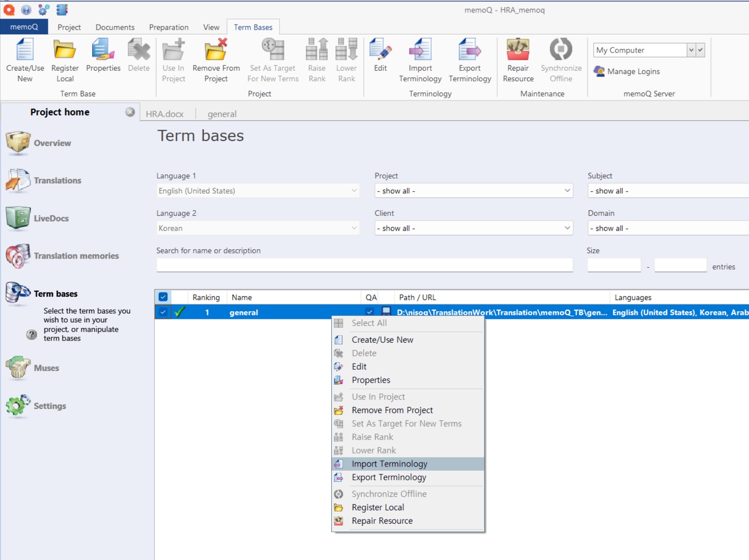Switch to HRA.docx document tab
Screen dimensions: 749x560
[x=164, y=114]
